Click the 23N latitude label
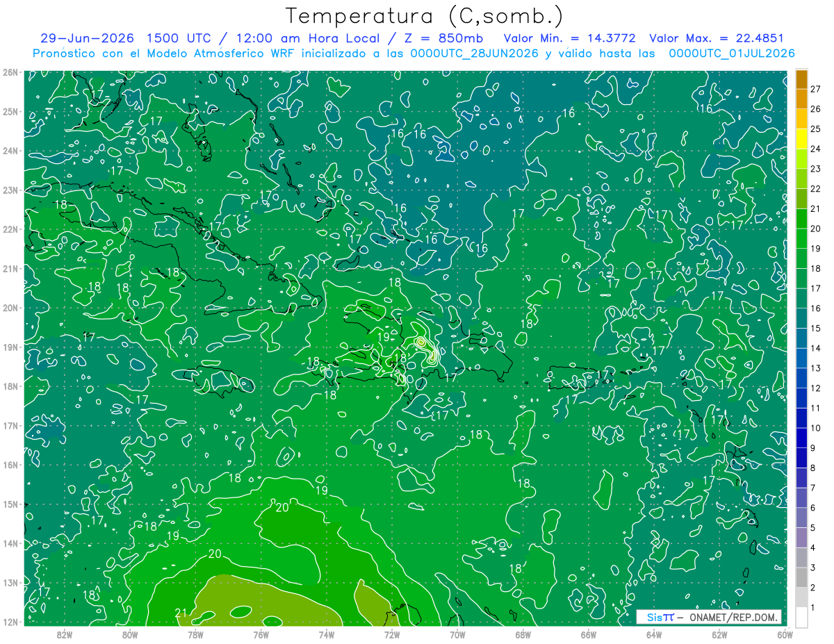This screenshot has height=644, width=834. tap(10, 190)
